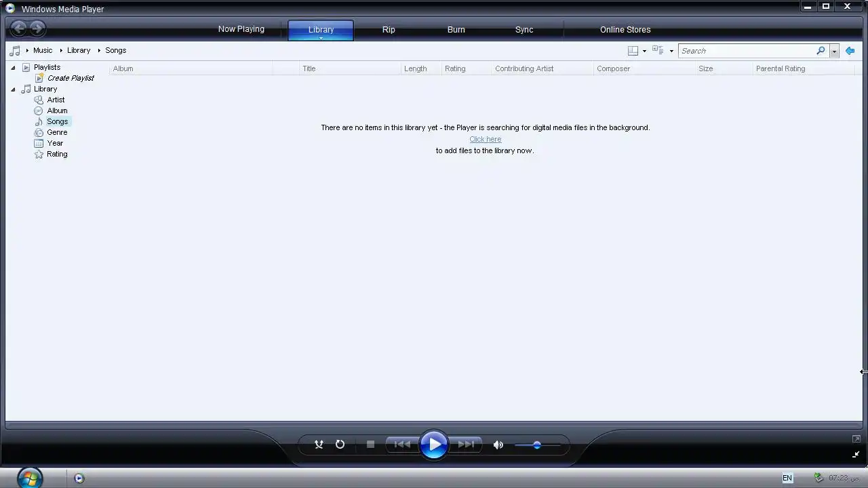Open the Layout Options dropdown arrow
Image resolution: width=868 pixels, height=488 pixels.
coord(644,51)
